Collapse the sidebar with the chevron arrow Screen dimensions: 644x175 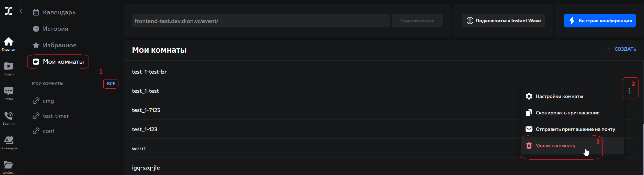21,11
